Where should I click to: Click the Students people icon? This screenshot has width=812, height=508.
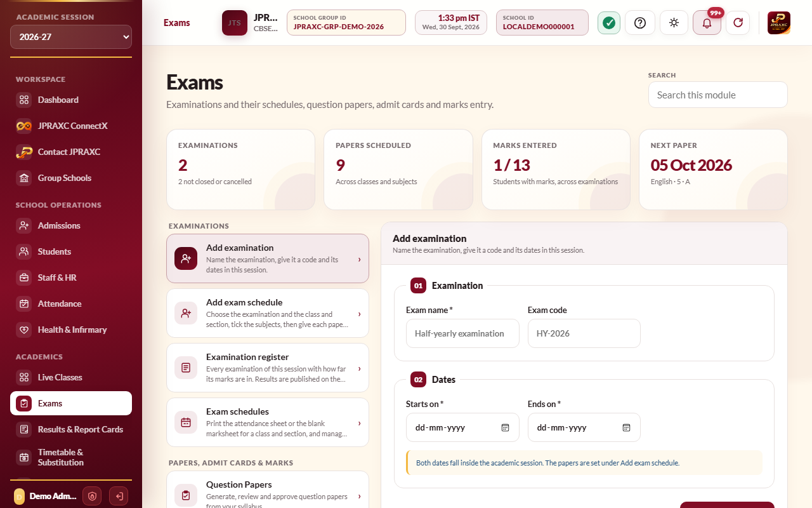coord(24,251)
